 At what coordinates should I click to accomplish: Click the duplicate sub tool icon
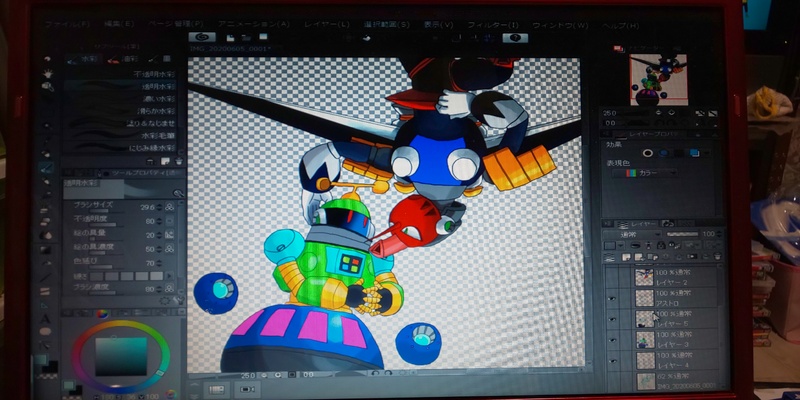click(165, 161)
